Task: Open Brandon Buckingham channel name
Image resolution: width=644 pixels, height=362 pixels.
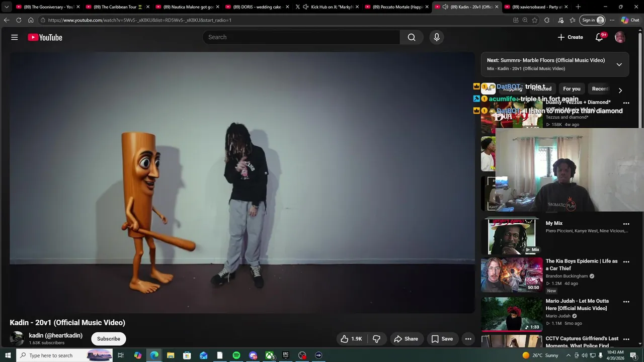Action: (x=567, y=276)
